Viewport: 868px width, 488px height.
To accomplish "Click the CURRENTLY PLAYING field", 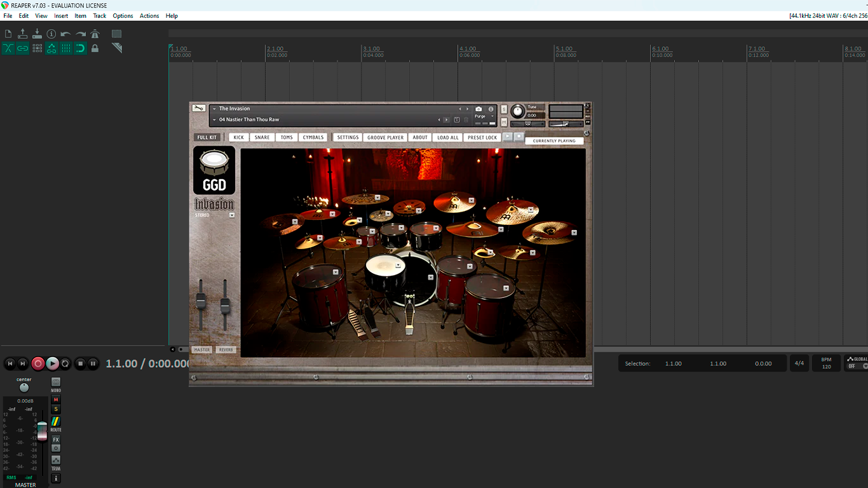I will pos(555,141).
